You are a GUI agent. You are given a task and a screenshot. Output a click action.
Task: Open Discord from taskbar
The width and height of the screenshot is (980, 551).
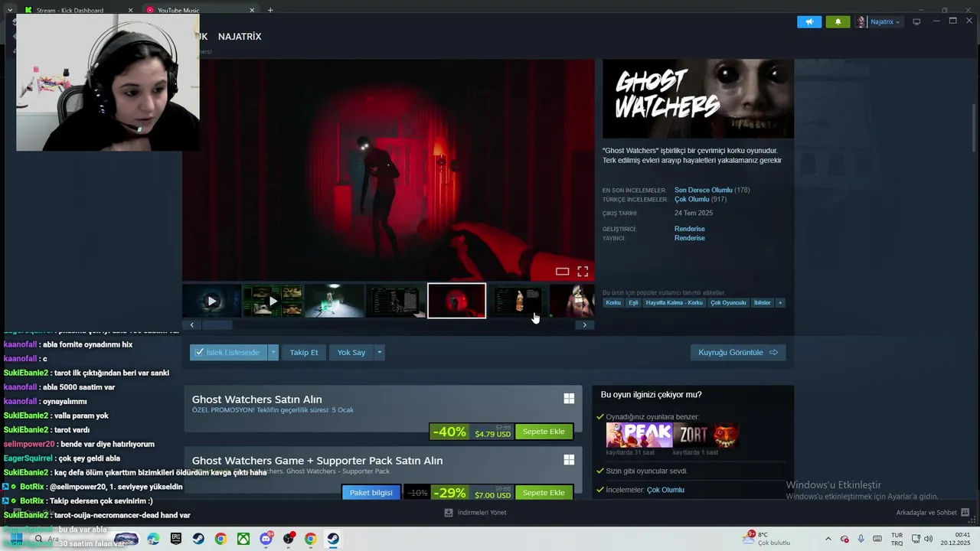click(x=266, y=539)
